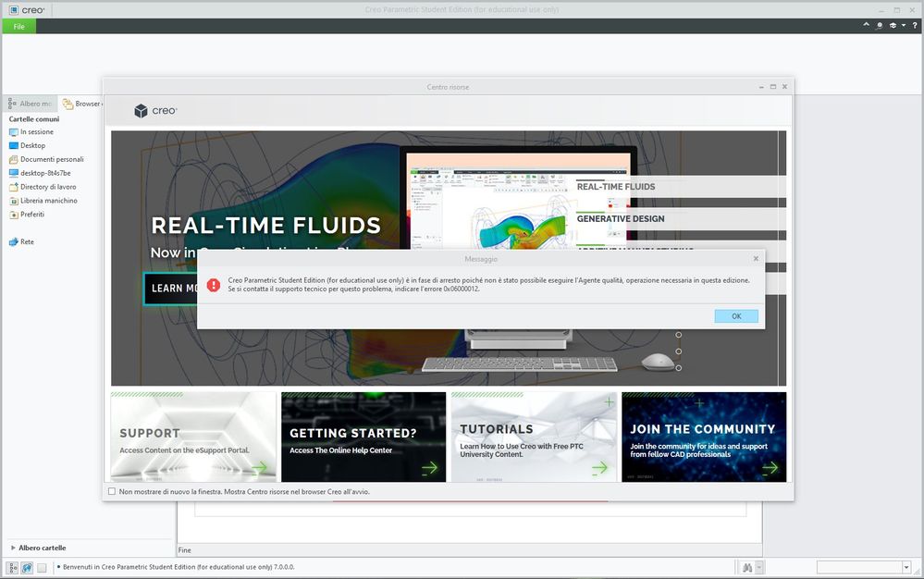Image resolution: width=924 pixels, height=579 pixels.
Task: Switch to the Albero modello tab
Action: pos(30,104)
